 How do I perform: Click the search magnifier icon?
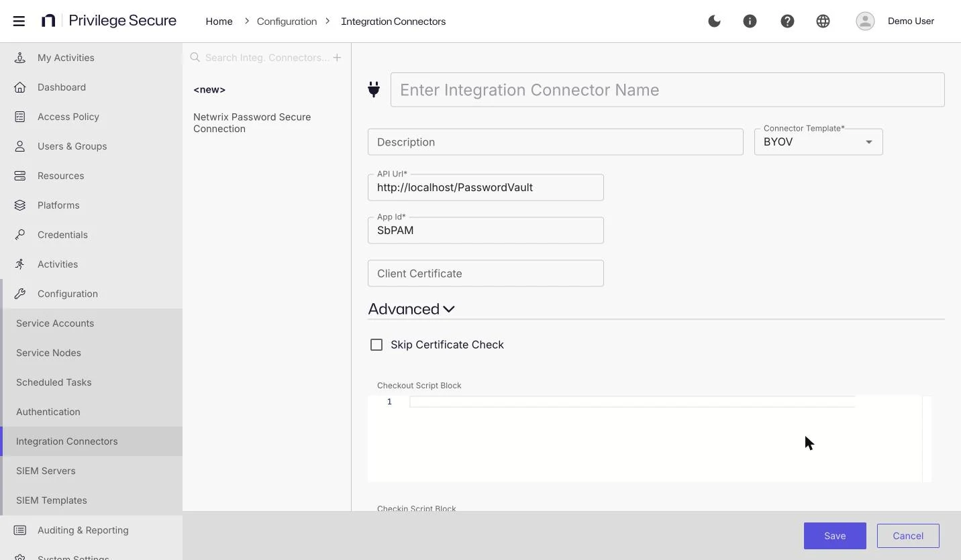pyautogui.click(x=195, y=58)
